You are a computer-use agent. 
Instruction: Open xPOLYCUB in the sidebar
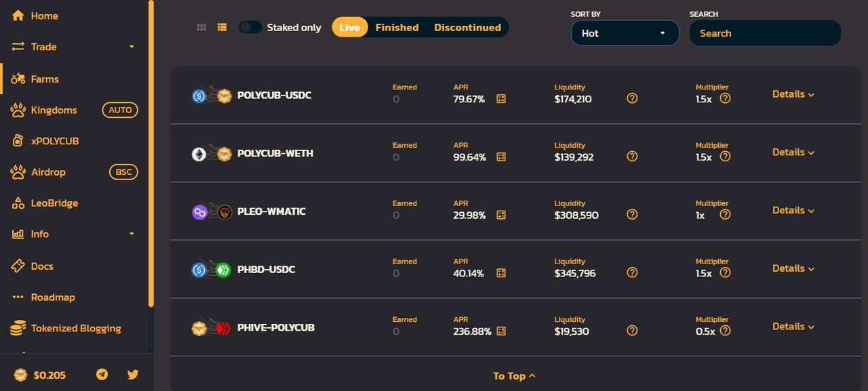(55, 141)
